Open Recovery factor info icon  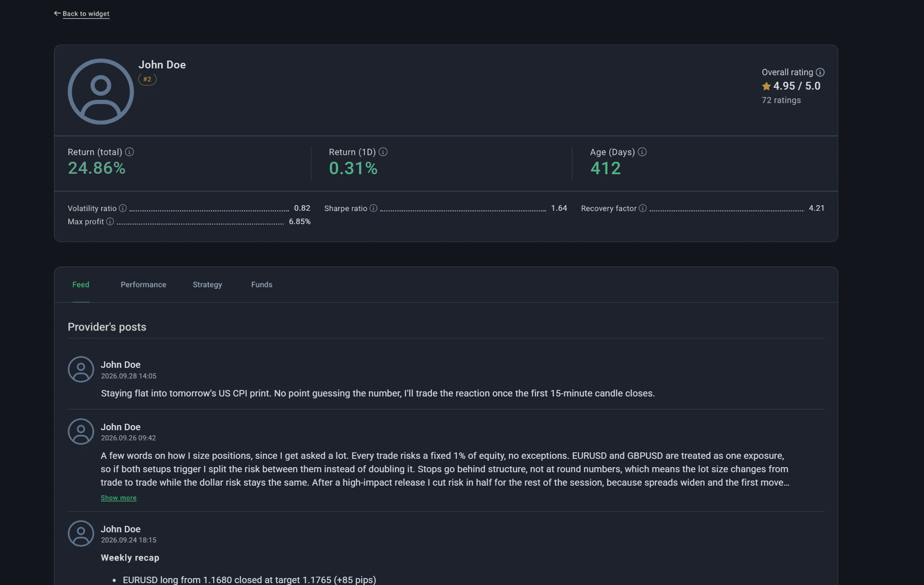coord(643,208)
